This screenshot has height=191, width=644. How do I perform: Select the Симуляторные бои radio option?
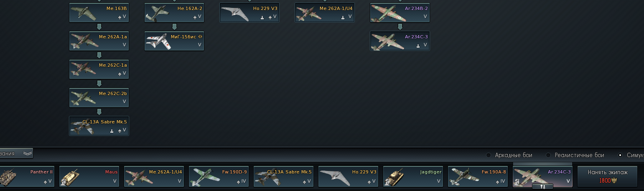point(631,155)
